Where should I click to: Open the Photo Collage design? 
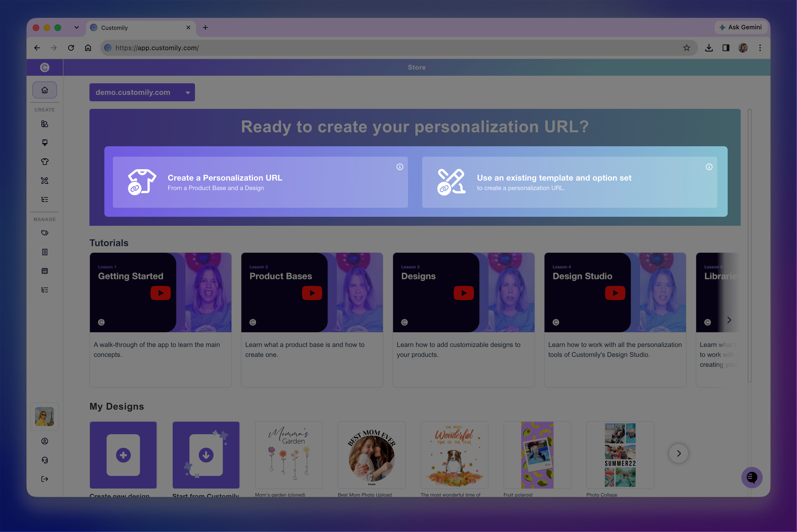[x=620, y=455]
